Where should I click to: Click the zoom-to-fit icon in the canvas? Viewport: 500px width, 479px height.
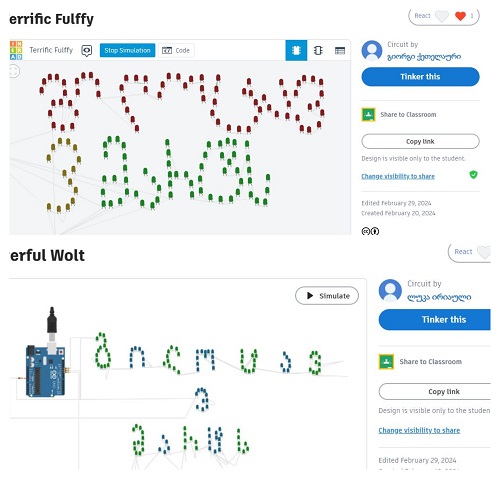pyautogui.click(x=14, y=71)
